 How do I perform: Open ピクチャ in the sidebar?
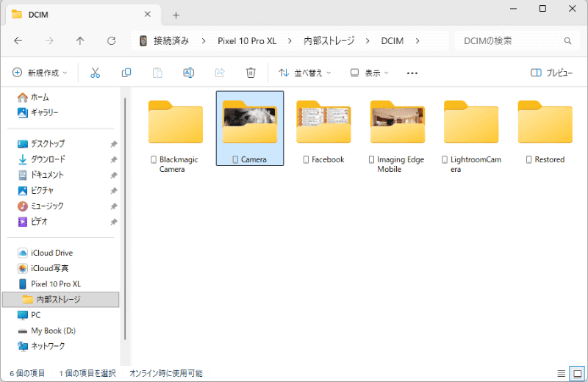click(x=35, y=190)
